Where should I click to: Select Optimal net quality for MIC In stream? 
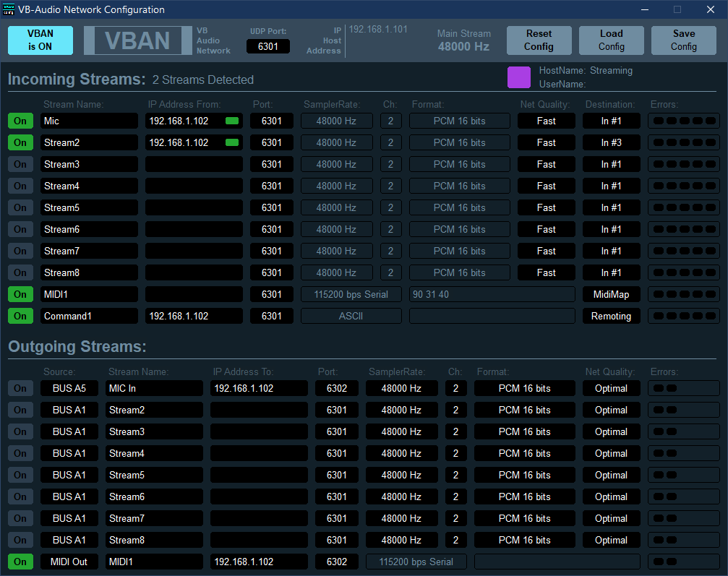tap(611, 388)
